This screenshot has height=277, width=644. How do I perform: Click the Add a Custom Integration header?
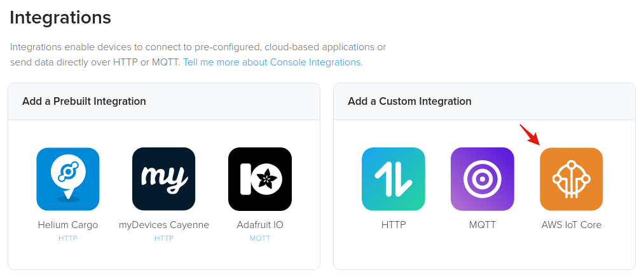click(409, 101)
